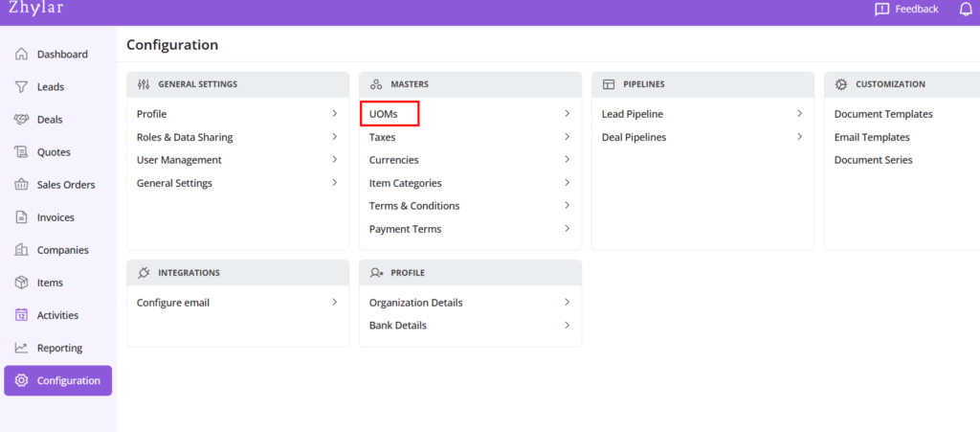Open the UOMs masters link
Screen dimensions: 980x432
click(383, 114)
